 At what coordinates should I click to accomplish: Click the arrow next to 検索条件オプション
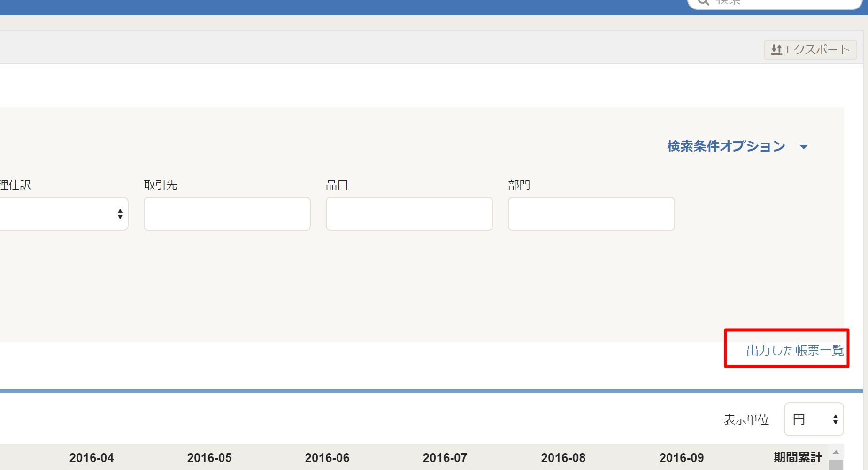coord(804,147)
